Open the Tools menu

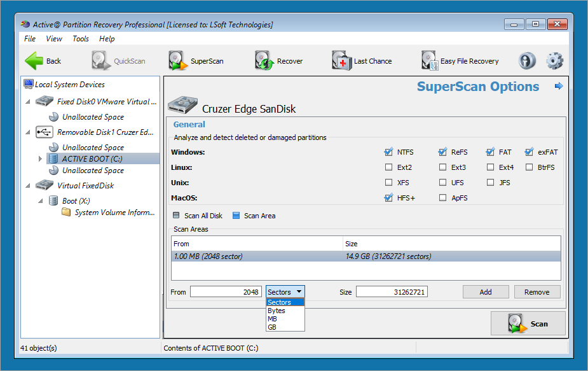(x=81, y=39)
